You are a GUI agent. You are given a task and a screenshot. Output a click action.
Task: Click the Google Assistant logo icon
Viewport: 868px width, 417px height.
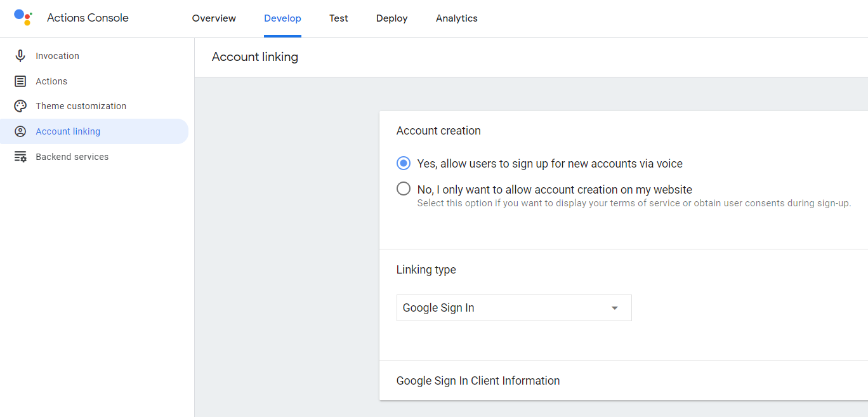coord(23,18)
